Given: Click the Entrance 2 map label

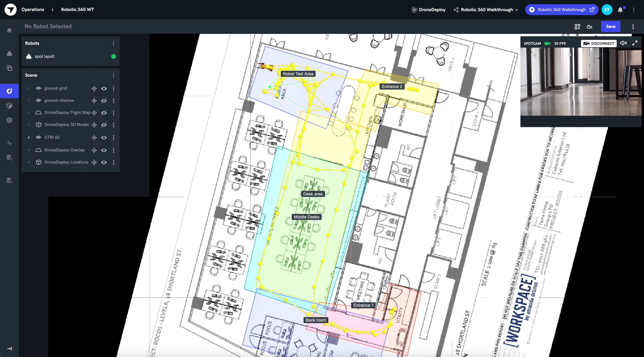Looking at the screenshot, I should coord(392,87).
